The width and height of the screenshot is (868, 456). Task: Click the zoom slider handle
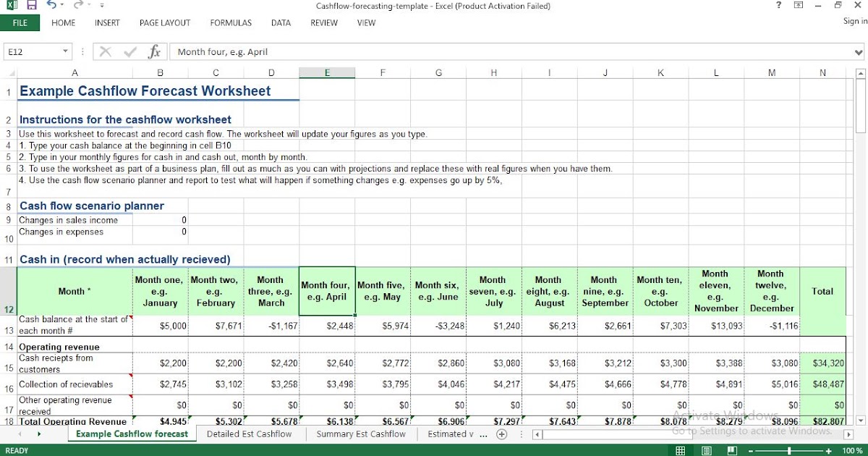tap(790, 450)
